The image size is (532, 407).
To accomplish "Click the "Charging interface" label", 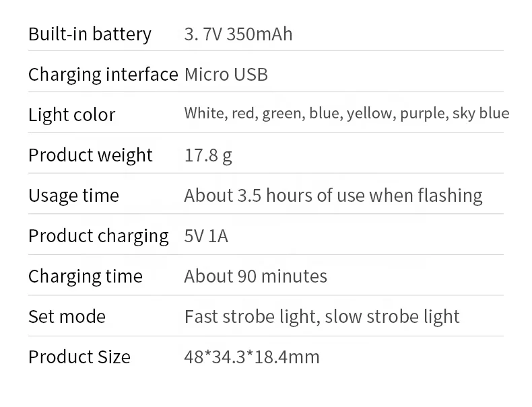I will coord(103,75).
